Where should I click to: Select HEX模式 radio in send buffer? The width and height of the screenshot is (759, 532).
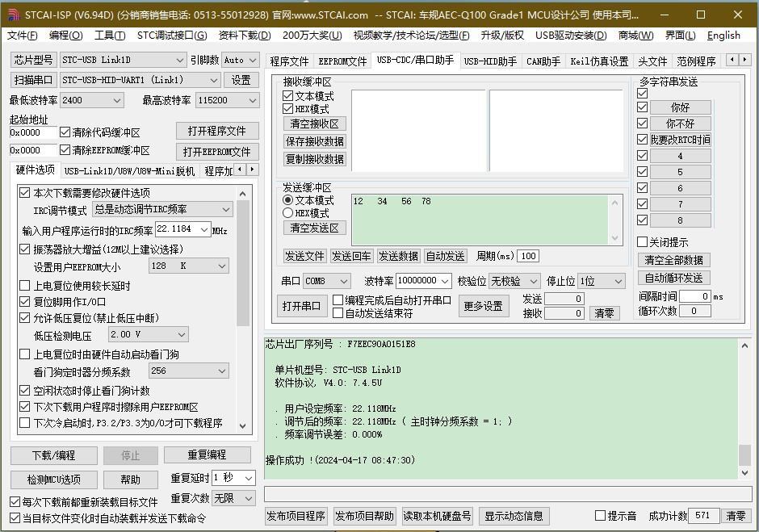point(288,212)
